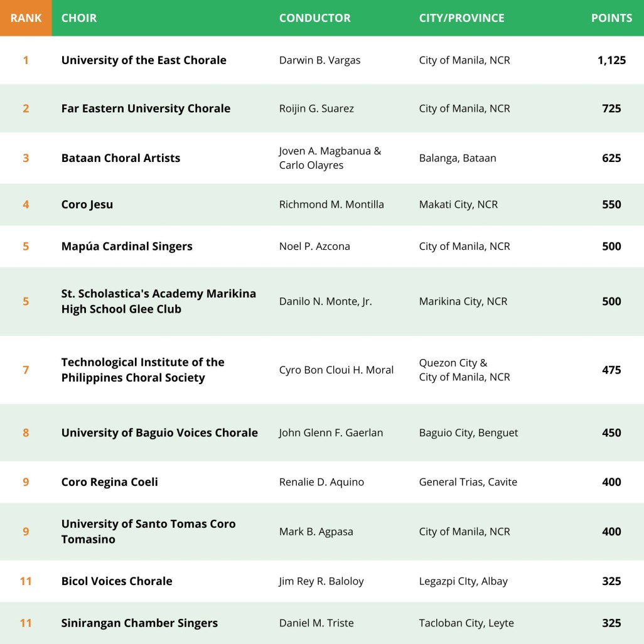The height and width of the screenshot is (644, 644).
Task: Click conductor Darwin B. Vargas
Action: [319, 60]
